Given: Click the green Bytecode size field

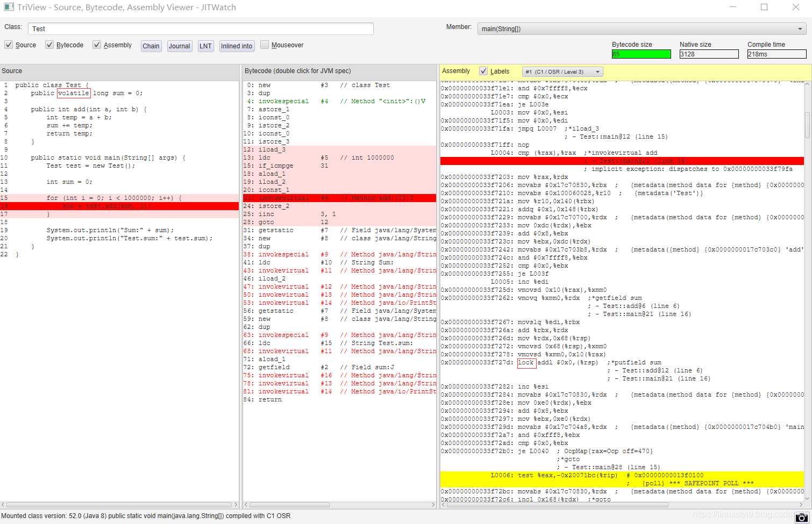Looking at the screenshot, I should (642, 54).
